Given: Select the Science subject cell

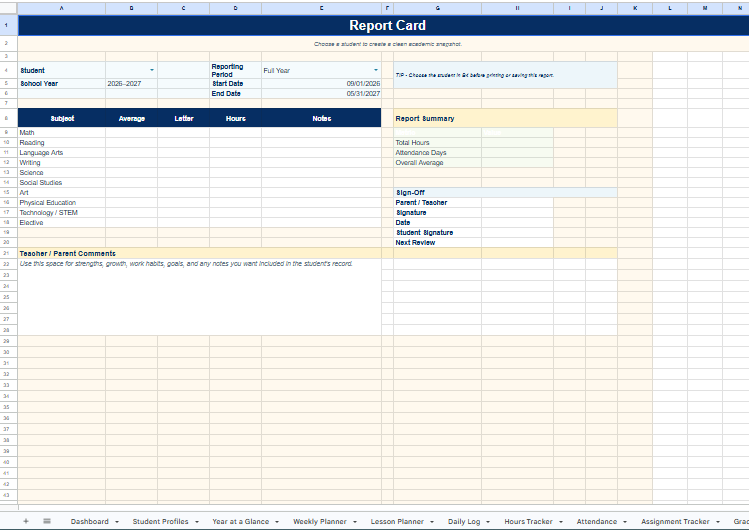Looking at the screenshot, I should point(62,172).
